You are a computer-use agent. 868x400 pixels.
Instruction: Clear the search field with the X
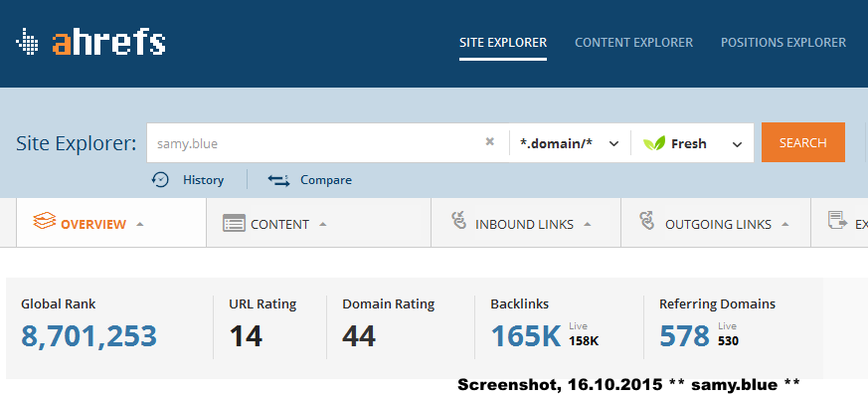[490, 142]
